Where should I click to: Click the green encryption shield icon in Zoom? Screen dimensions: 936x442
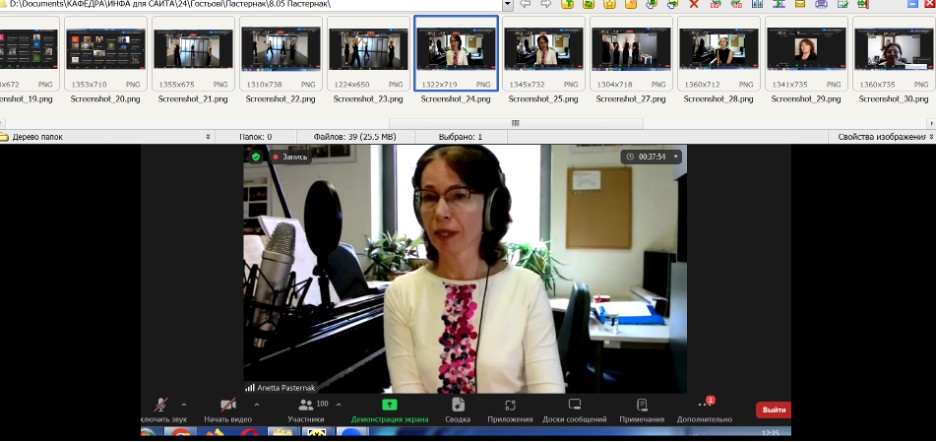(256, 157)
